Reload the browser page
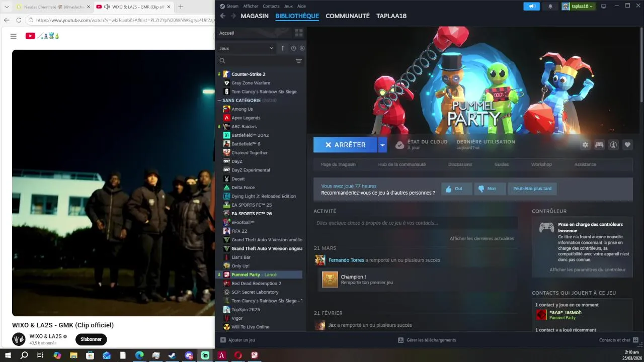 tap(19, 20)
